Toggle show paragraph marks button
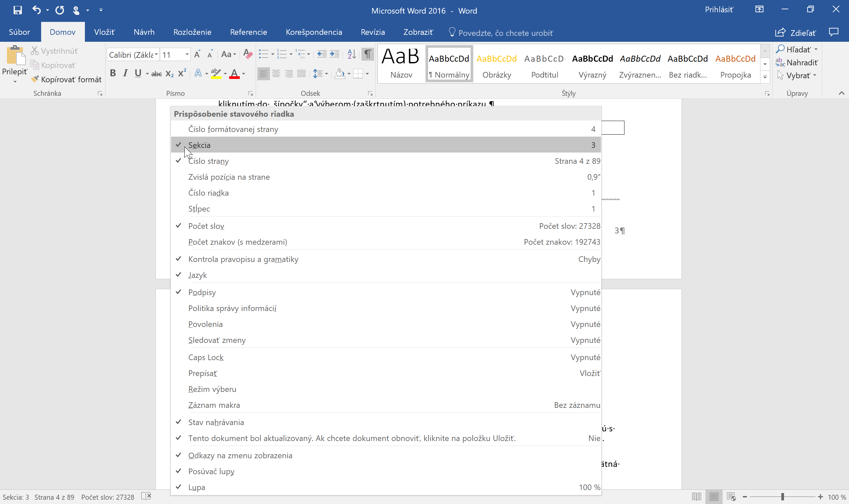 (367, 54)
